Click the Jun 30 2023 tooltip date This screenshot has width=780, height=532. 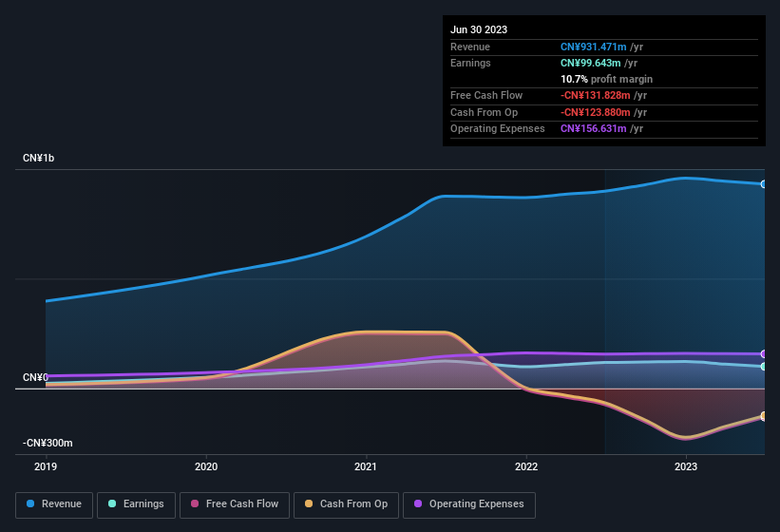(479, 29)
